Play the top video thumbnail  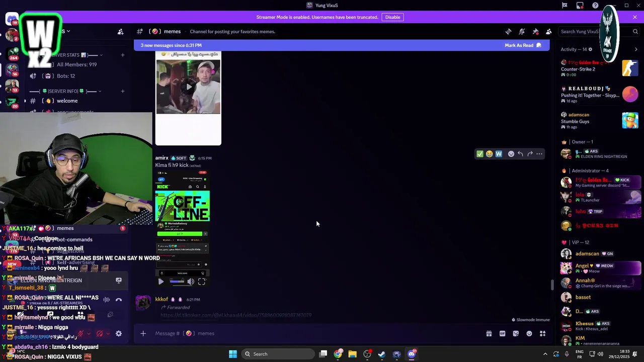(x=189, y=86)
